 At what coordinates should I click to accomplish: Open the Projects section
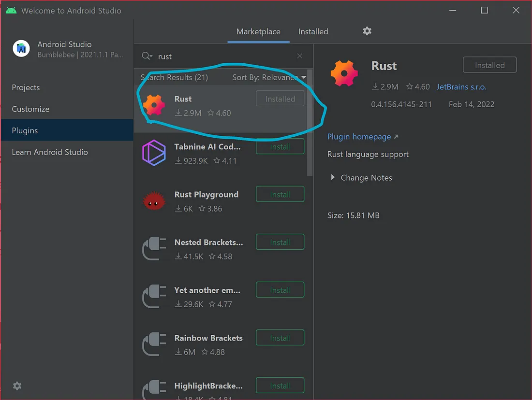click(67, 87)
